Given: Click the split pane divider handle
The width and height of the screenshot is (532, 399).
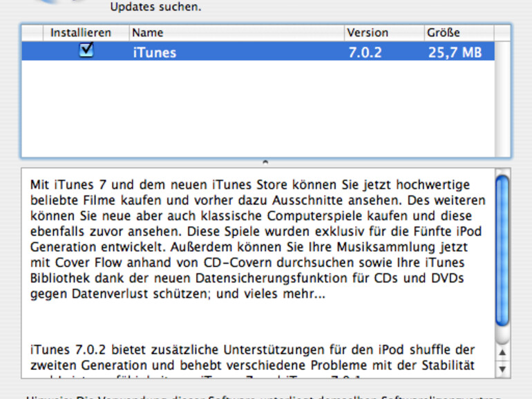Looking at the screenshot, I should pyautogui.click(x=265, y=162).
